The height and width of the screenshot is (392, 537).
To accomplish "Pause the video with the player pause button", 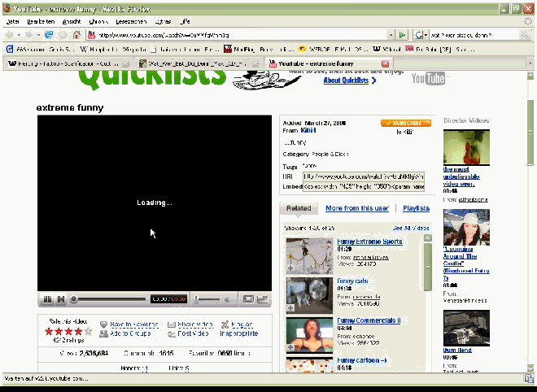I will (48, 299).
